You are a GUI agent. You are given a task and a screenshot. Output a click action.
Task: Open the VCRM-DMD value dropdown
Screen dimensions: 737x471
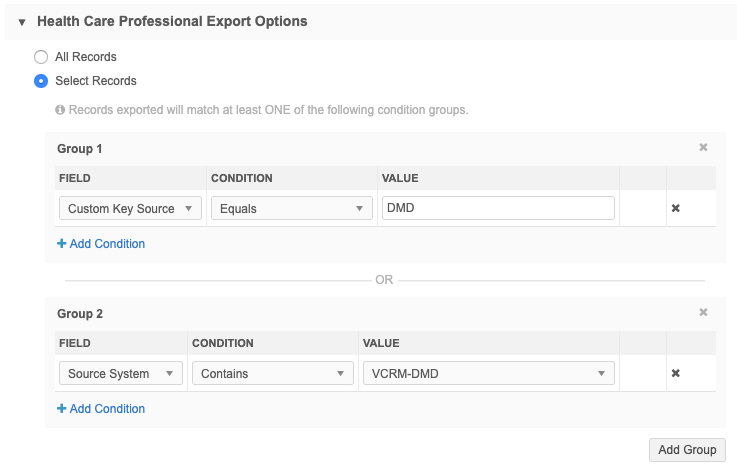[488, 373]
